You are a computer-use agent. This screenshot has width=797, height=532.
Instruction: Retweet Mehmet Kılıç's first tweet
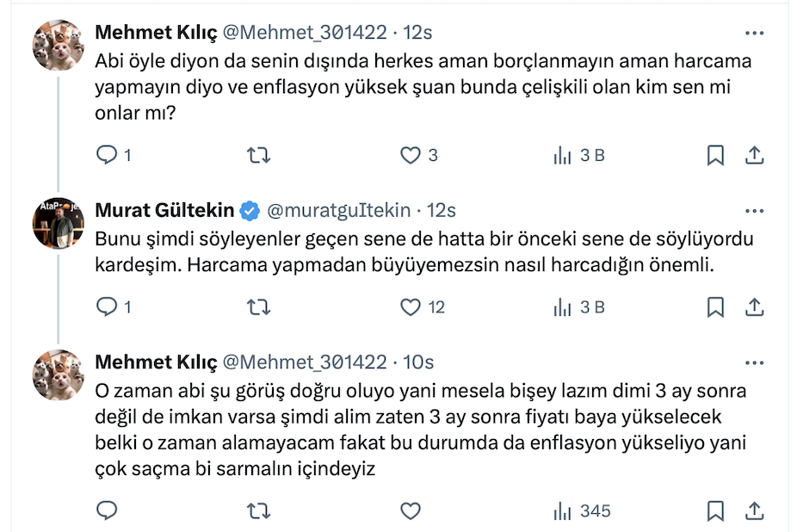258,155
